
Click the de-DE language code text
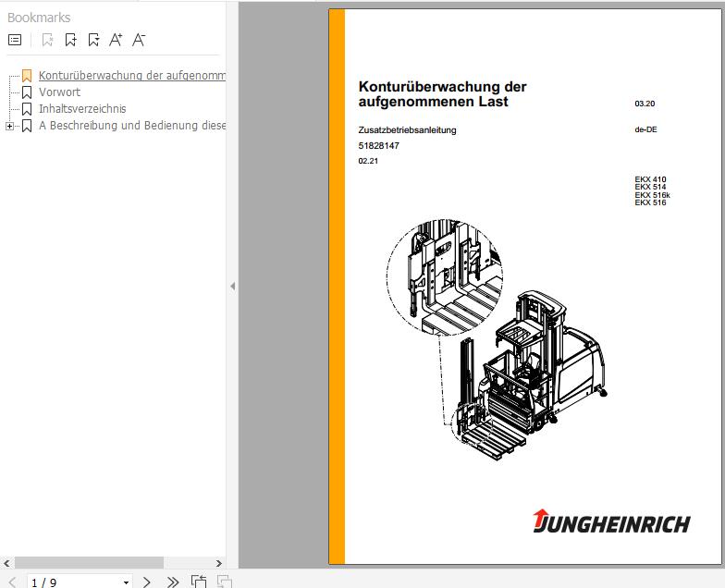pyautogui.click(x=645, y=129)
